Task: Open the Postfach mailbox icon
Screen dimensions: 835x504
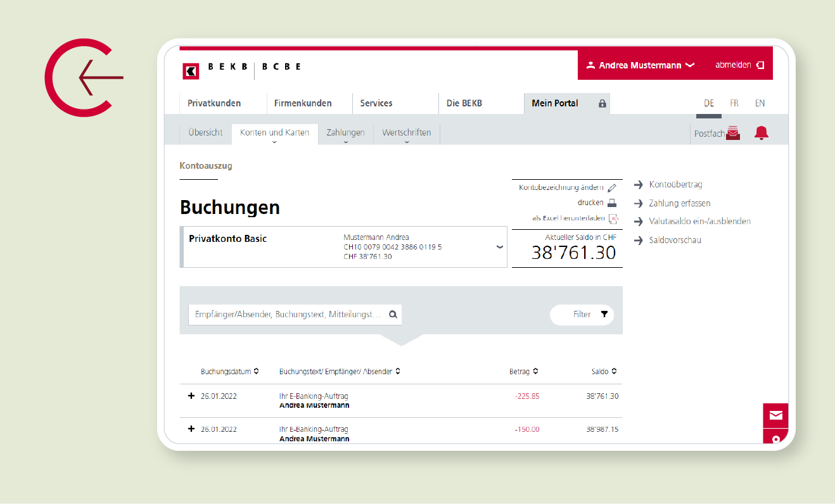Action: click(x=733, y=133)
